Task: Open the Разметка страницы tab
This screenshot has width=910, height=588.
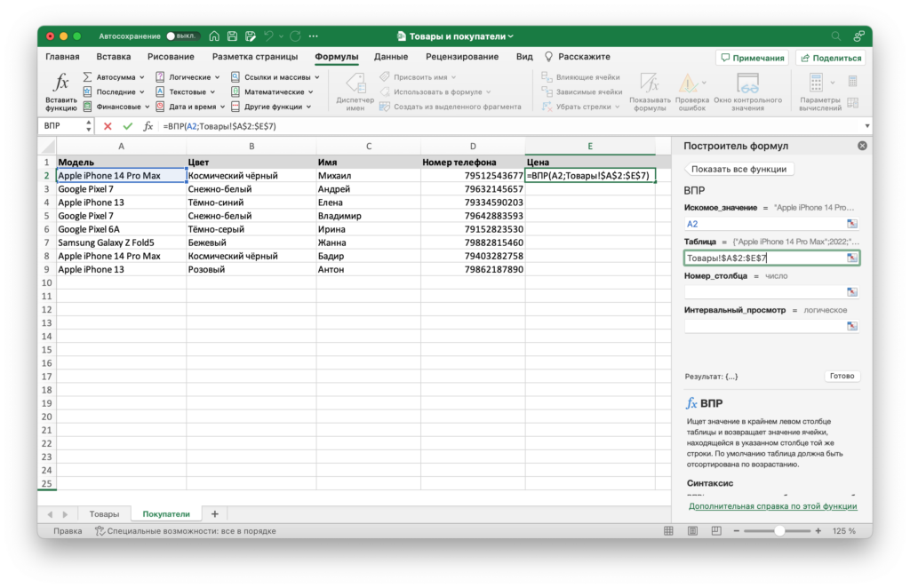Action: pyautogui.click(x=255, y=57)
